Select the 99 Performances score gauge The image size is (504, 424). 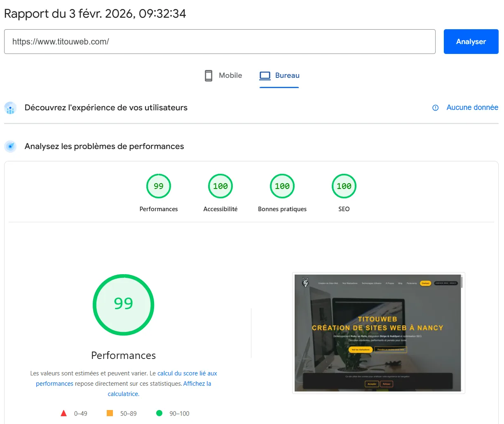pos(159,186)
